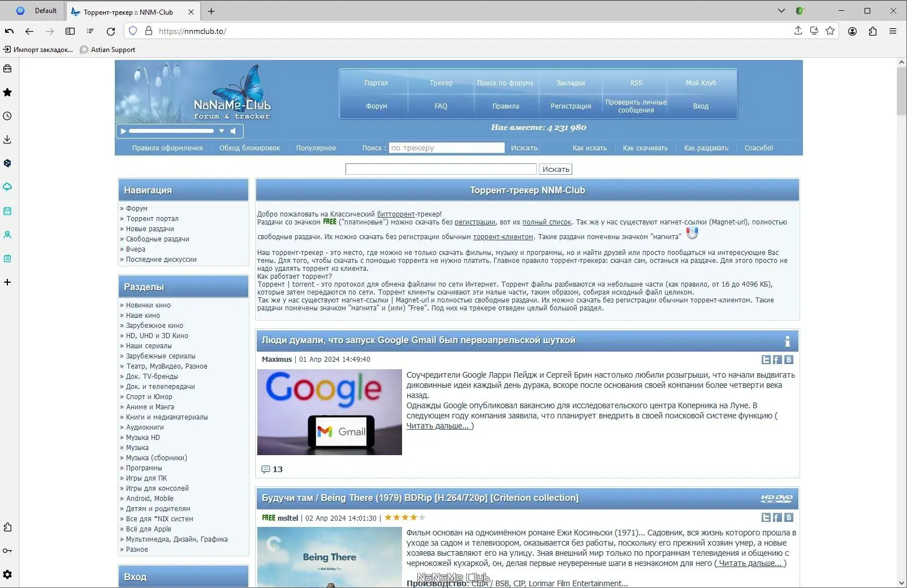Screen dimensions: 907x588
Task: Share the Gmail article on Twitter
Action: click(x=766, y=360)
